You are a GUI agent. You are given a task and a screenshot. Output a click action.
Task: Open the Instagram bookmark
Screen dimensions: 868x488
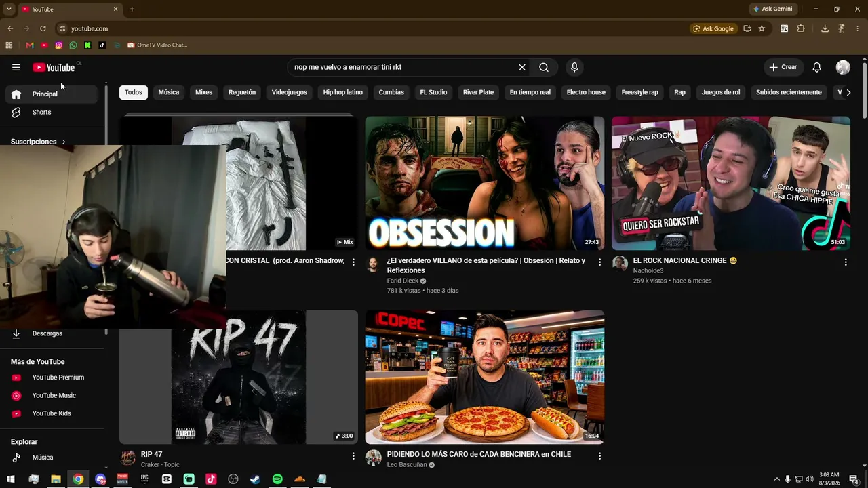[58, 45]
